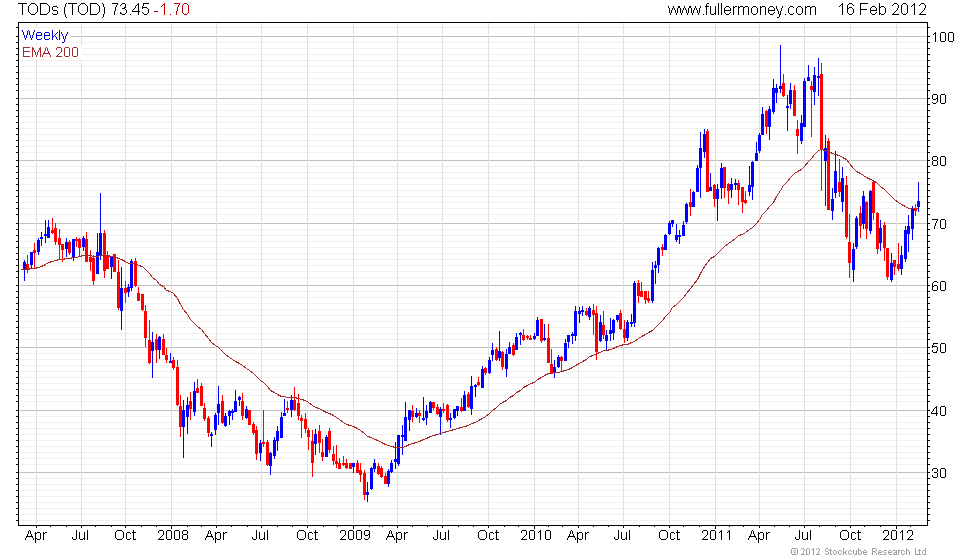980x560 pixels.
Task: Click the 50 price axis label
Action: (x=939, y=348)
